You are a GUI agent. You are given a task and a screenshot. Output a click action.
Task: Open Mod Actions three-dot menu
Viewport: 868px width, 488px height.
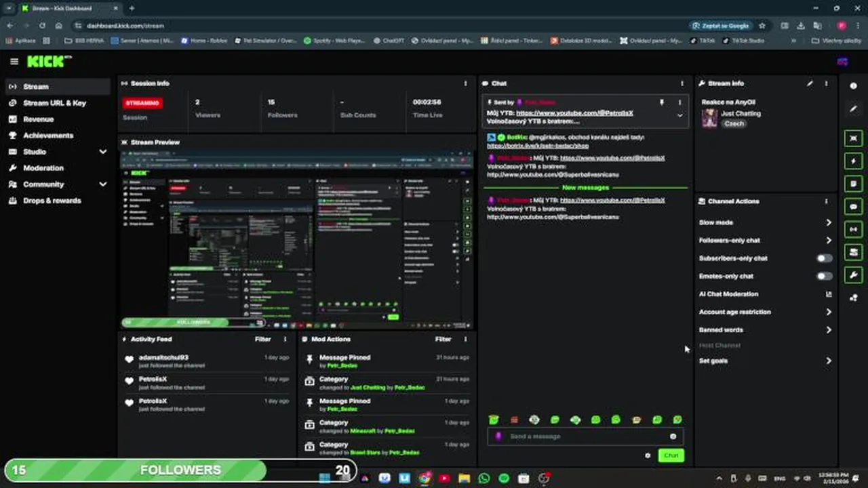[x=465, y=339]
